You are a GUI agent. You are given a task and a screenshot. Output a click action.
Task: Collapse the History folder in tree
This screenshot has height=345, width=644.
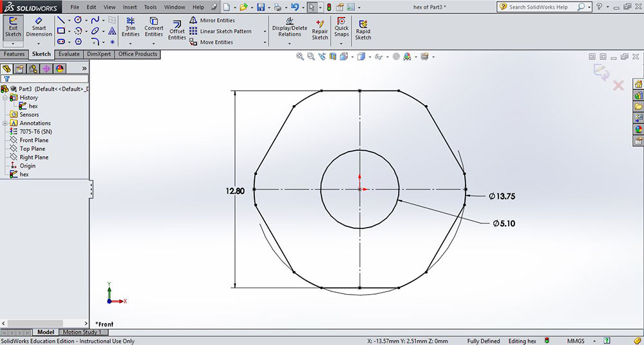coord(5,97)
